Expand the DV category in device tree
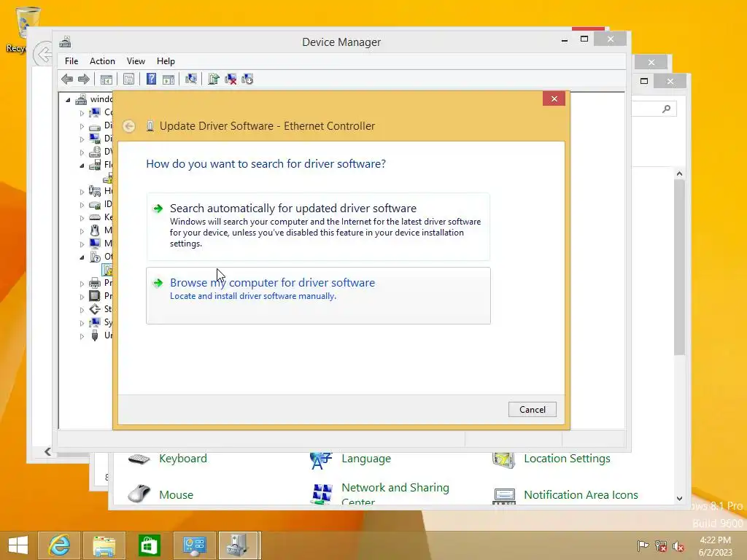The width and height of the screenshot is (747, 560). point(82,152)
